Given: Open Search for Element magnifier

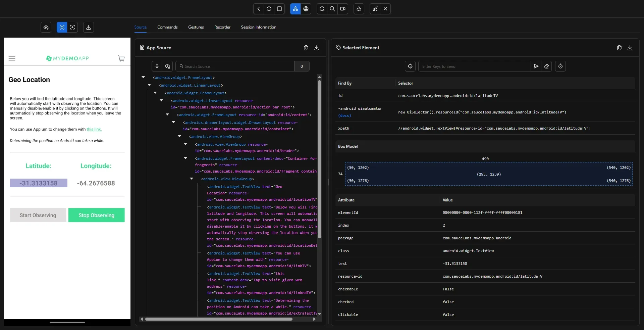Looking at the screenshot, I should (x=332, y=9).
